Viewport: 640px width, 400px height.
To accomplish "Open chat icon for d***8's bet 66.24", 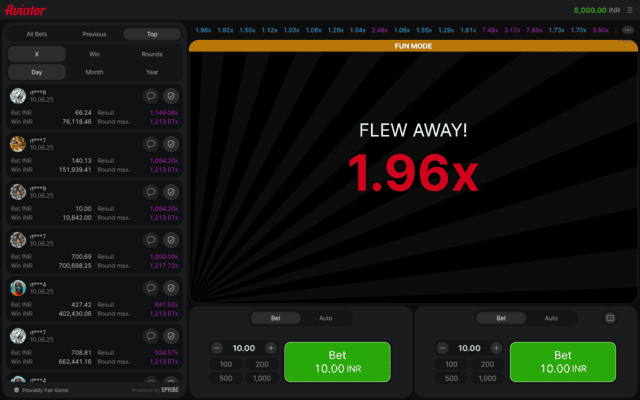I will click(151, 96).
